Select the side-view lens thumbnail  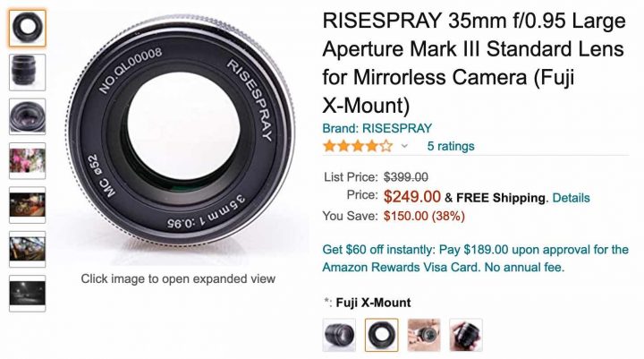click(x=27, y=73)
